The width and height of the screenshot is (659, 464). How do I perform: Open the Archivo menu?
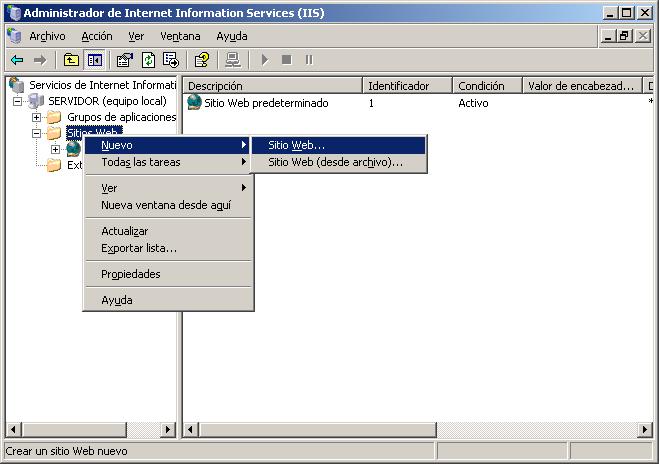[x=47, y=37]
